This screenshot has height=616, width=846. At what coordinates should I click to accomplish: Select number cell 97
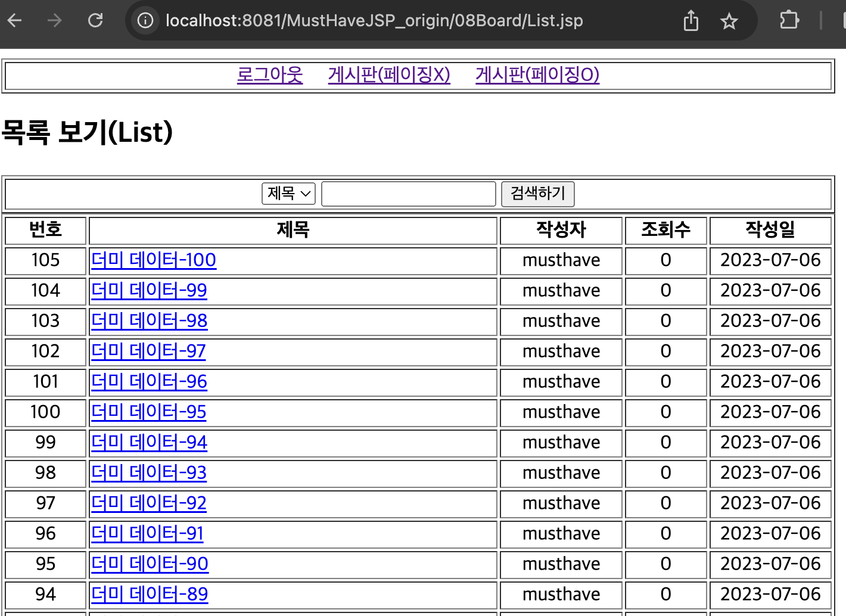46,503
